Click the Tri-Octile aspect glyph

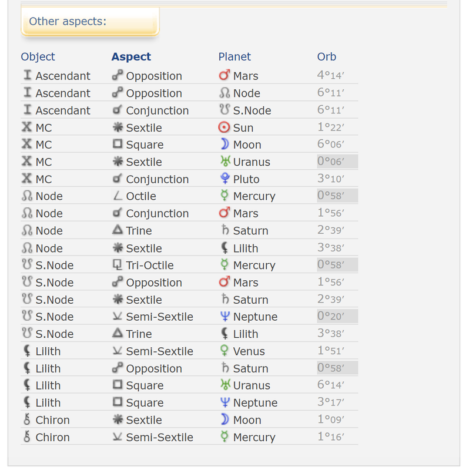pyautogui.click(x=117, y=264)
